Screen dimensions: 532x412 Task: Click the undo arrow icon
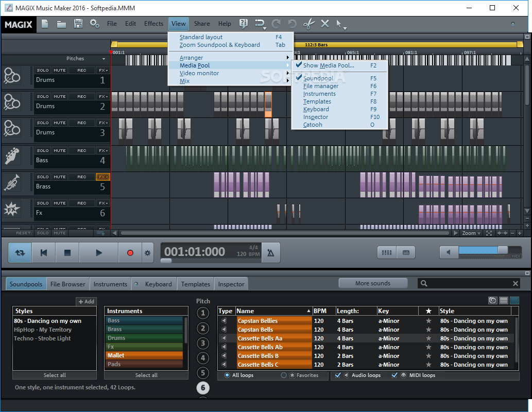click(292, 24)
